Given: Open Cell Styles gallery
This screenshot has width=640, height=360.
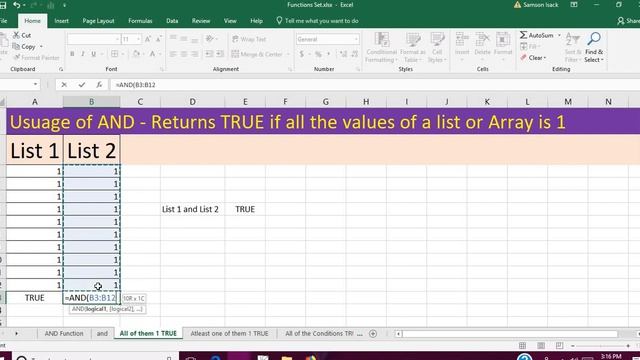Looking at the screenshot, I should [x=437, y=47].
